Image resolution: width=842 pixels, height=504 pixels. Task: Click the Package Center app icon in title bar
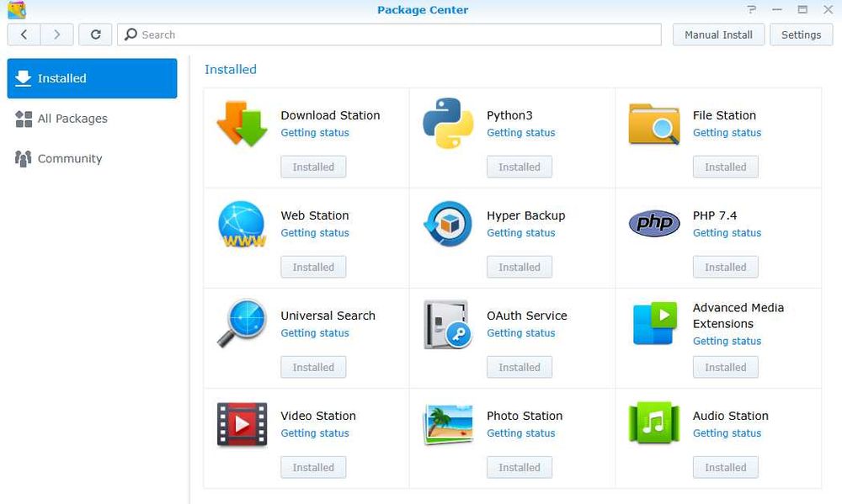click(17, 9)
